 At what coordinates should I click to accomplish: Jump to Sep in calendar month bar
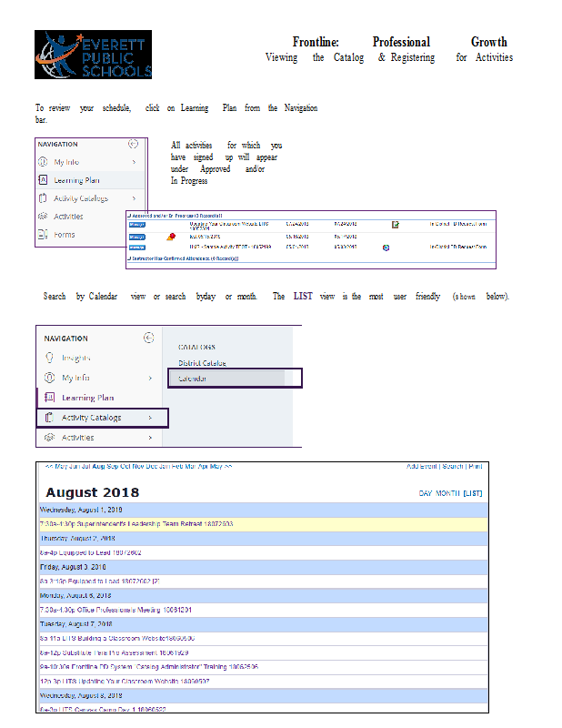(112, 466)
